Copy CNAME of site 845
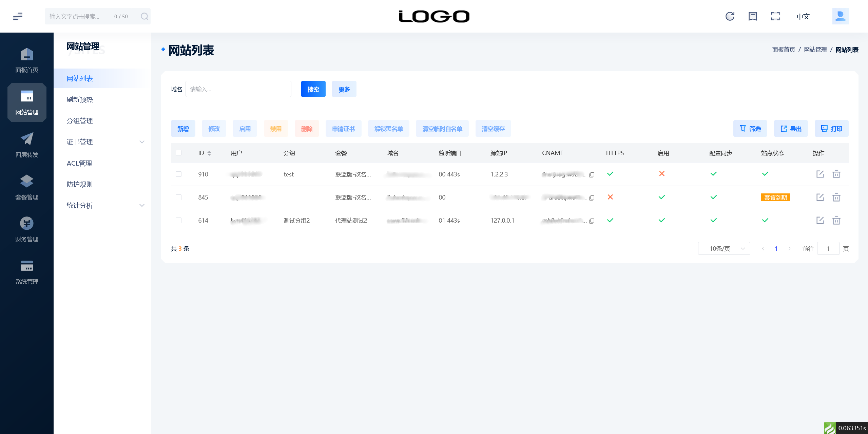This screenshot has width=868, height=434. point(592,198)
